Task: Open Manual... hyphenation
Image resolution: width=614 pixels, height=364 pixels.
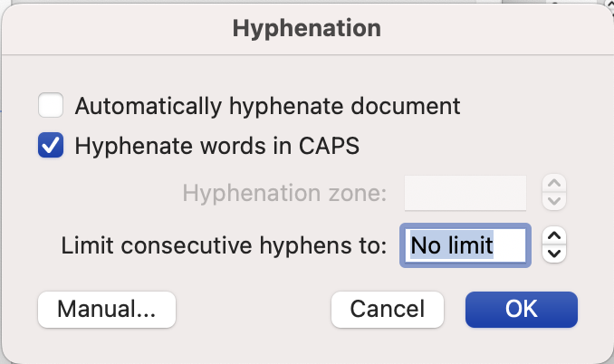Action: (107, 309)
